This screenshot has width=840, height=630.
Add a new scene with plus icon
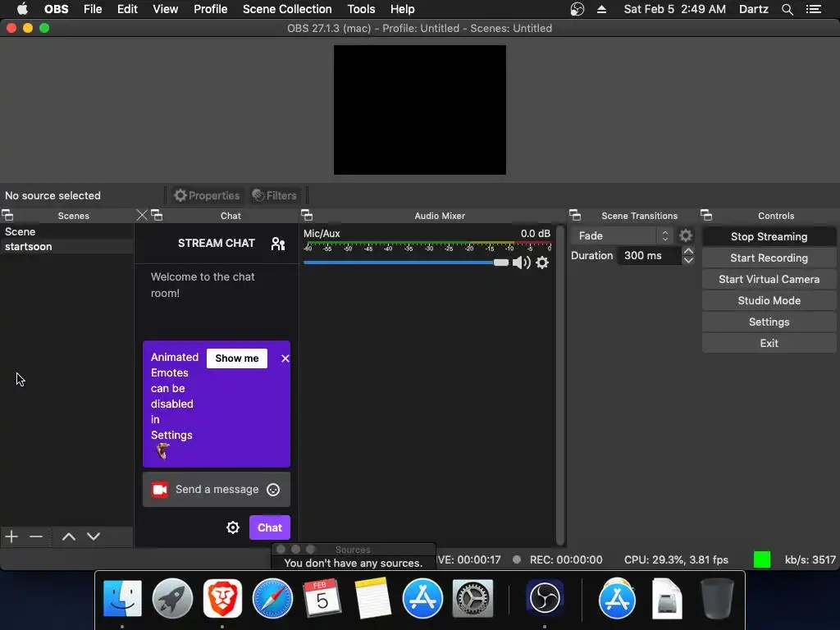(x=11, y=536)
